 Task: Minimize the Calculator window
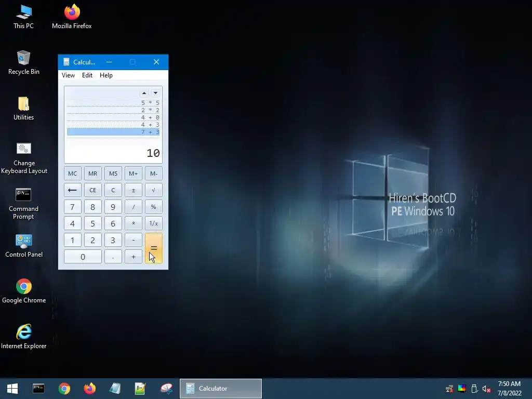pyautogui.click(x=109, y=62)
